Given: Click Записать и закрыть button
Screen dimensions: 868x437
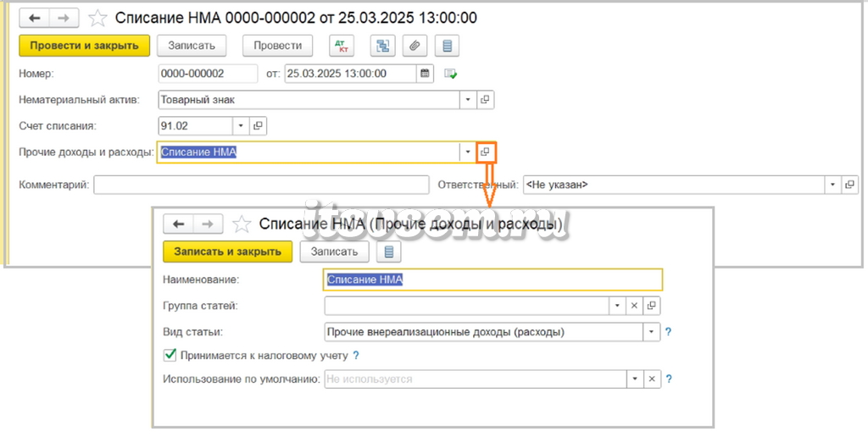Looking at the screenshot, I should pos(227,252).
